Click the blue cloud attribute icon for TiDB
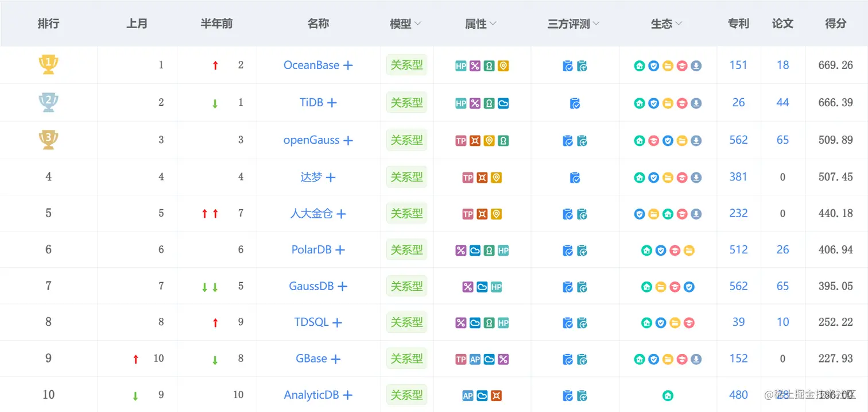Screen dimensions: 868x412 pyautogui.click(x=503, y=103)
